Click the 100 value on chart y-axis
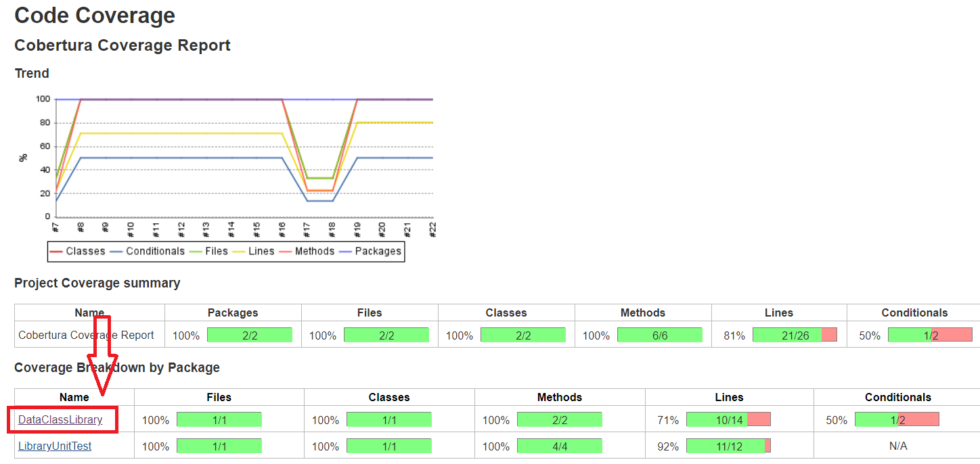The height and width of the screenshot is (464, 980). click(43, 99)
